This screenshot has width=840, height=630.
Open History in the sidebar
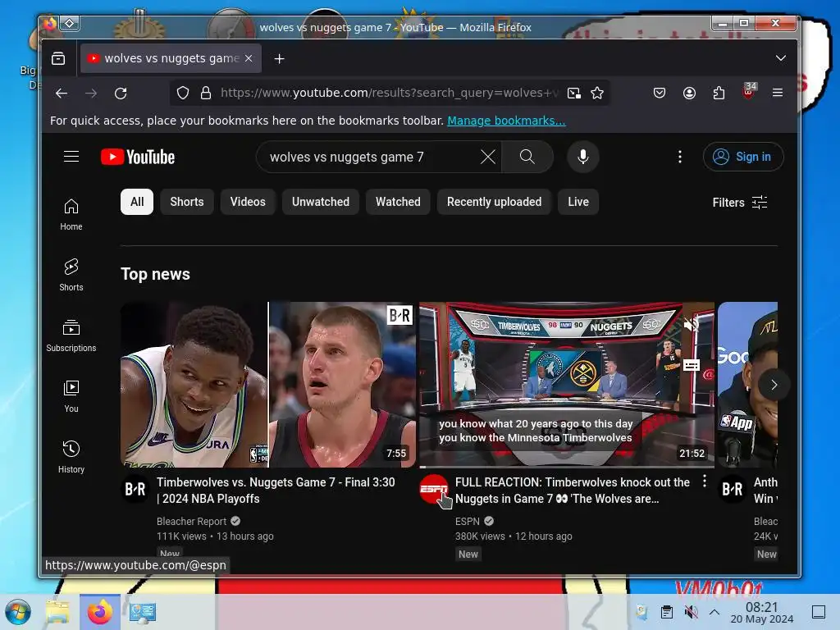tap(71, 457)
